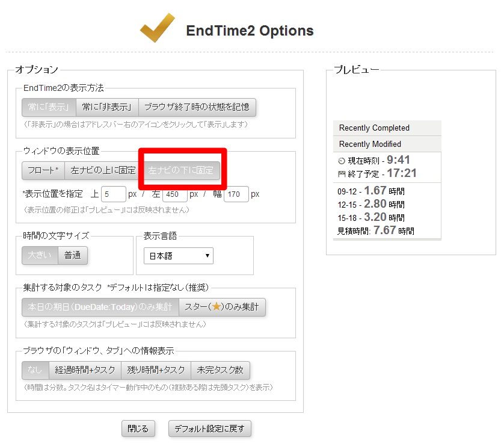Click the gold checkmark EndTime2 logo
The width and height of the screenshot is (504, 443).
[x=157, y=30]
